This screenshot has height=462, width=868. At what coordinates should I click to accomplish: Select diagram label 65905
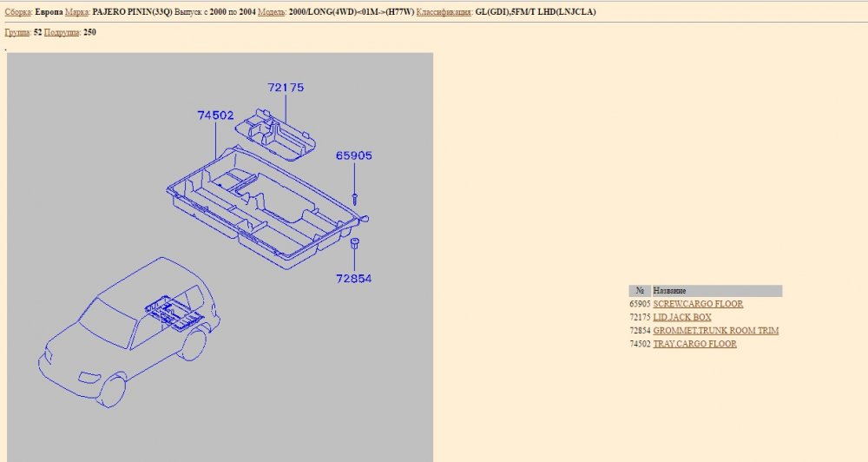click(x=354, y=155)
